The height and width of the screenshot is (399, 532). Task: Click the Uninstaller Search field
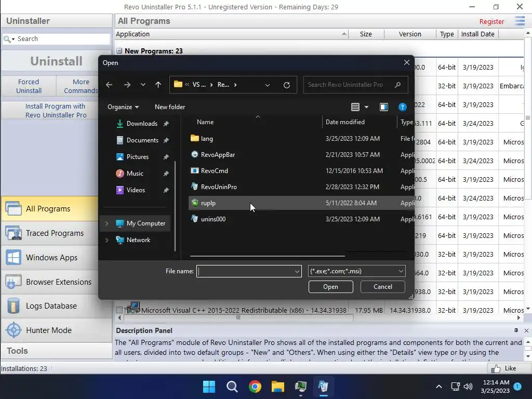point(63,39)
